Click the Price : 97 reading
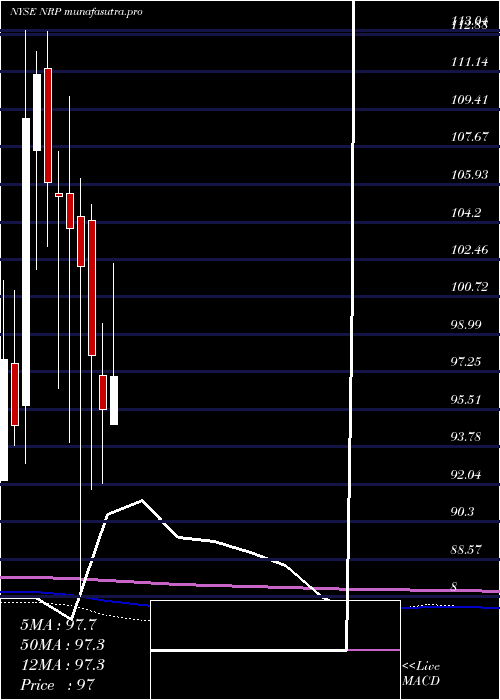500x700 pixels. click(x=58, y=685)
